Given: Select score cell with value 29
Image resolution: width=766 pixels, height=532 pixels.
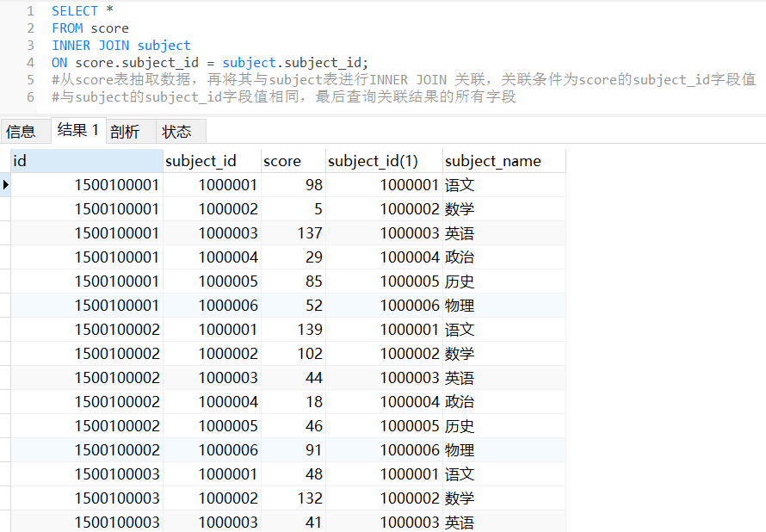Looking at the screenshot, I should click(293, 257).
